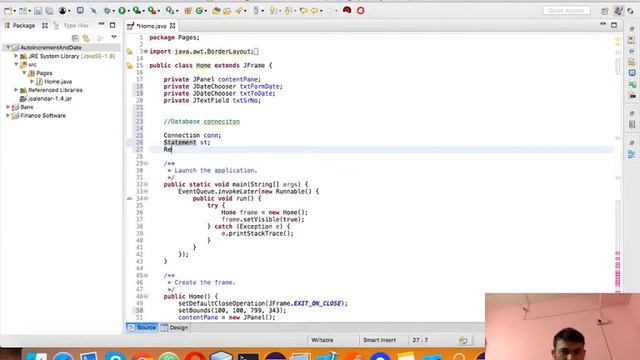Click the dark red dome toolbar icon
The image size is (640, 360).
(x=347, y=11)
